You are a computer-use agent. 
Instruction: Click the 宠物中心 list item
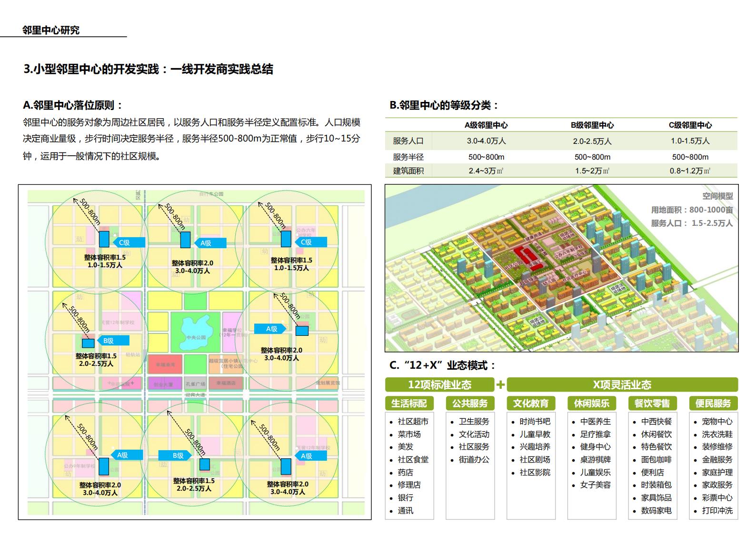point(717,422)
